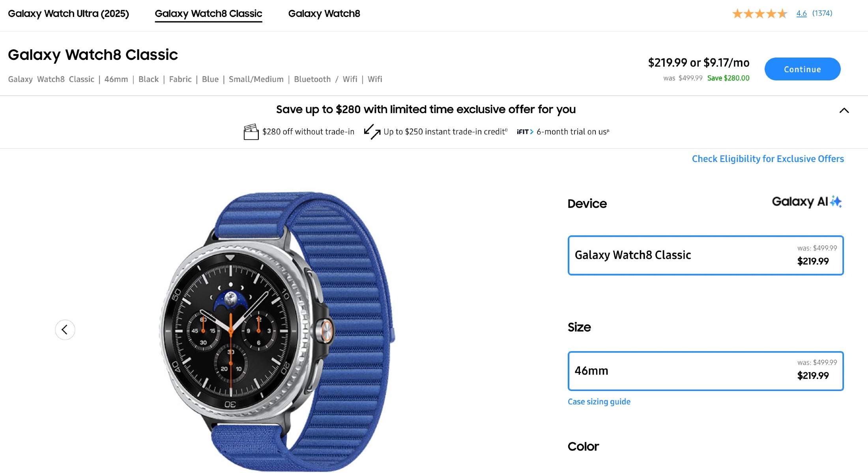Open the Case sizing guide link
Image resolution: width=868 pixels, height=473 pixels.
[x=599, y=402]
